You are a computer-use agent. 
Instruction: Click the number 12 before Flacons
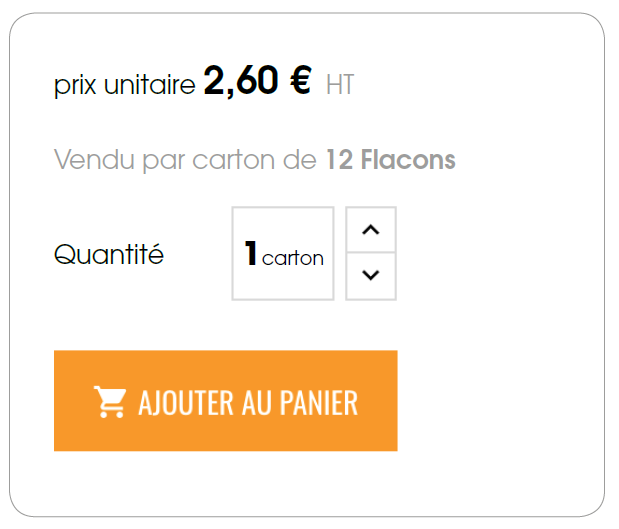tap(339, 160)
